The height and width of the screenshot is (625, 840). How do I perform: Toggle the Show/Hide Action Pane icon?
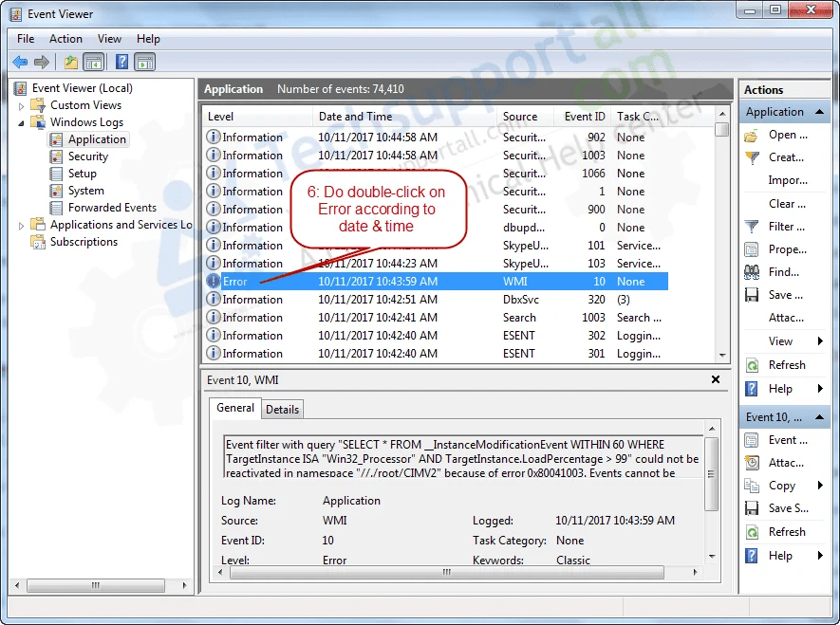click(144, 62)
